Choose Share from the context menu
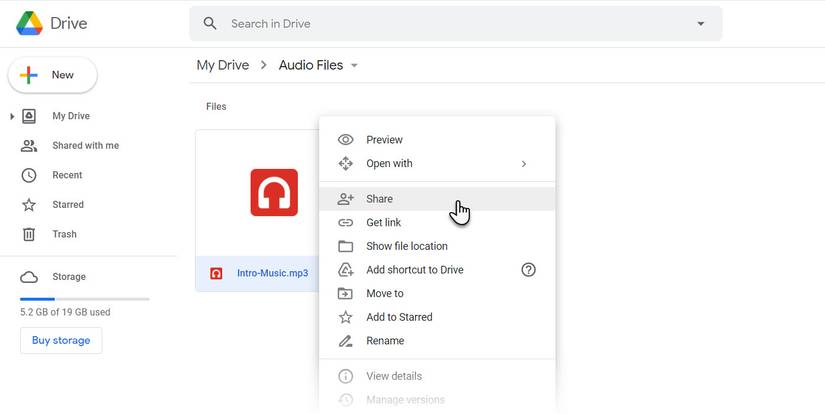The height and width of the screenshot is (414, 825). pos(437,199)
